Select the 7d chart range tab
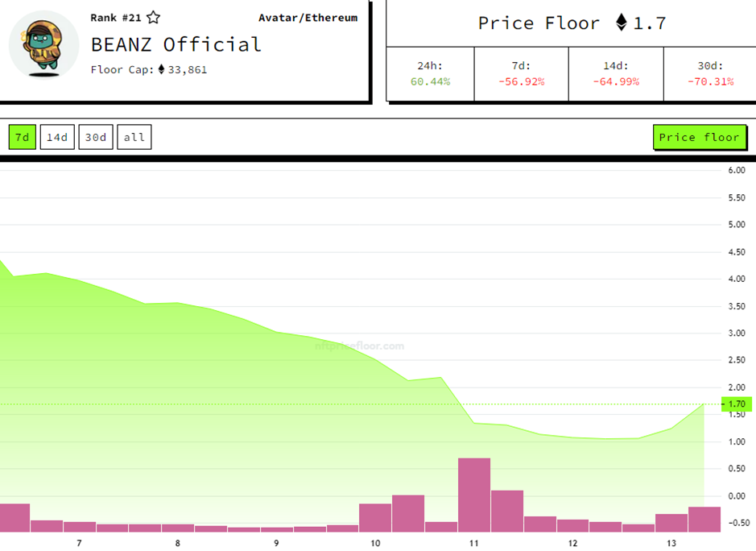The height and width of the screenshot is (551, 756). point(23,137)
